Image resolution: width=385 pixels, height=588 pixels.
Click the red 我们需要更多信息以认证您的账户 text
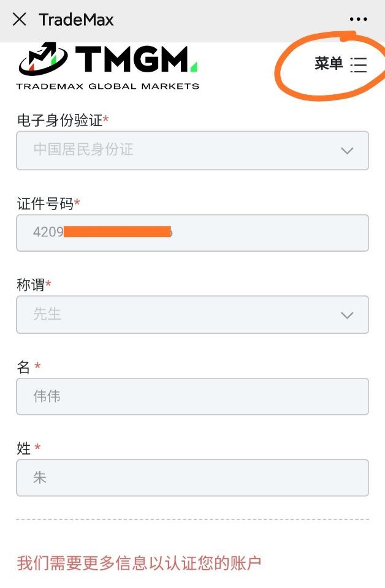point(139,563)
